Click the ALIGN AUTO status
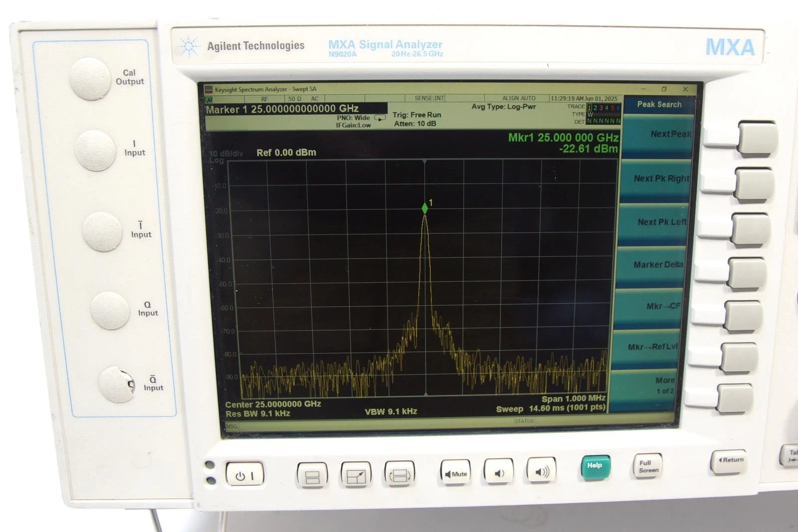This screenshot has height=532, width=798. tap(519, 99)
